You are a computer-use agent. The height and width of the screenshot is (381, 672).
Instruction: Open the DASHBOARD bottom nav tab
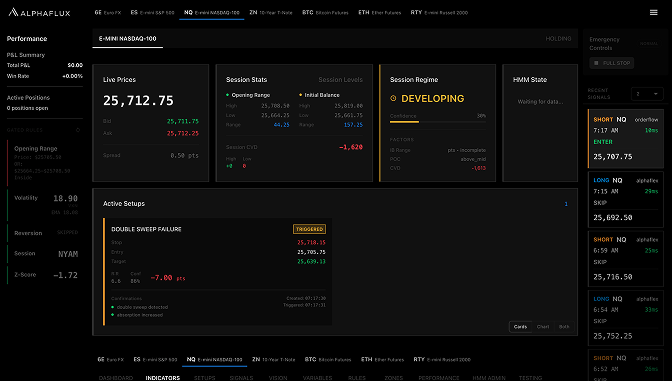pos(116,378)
